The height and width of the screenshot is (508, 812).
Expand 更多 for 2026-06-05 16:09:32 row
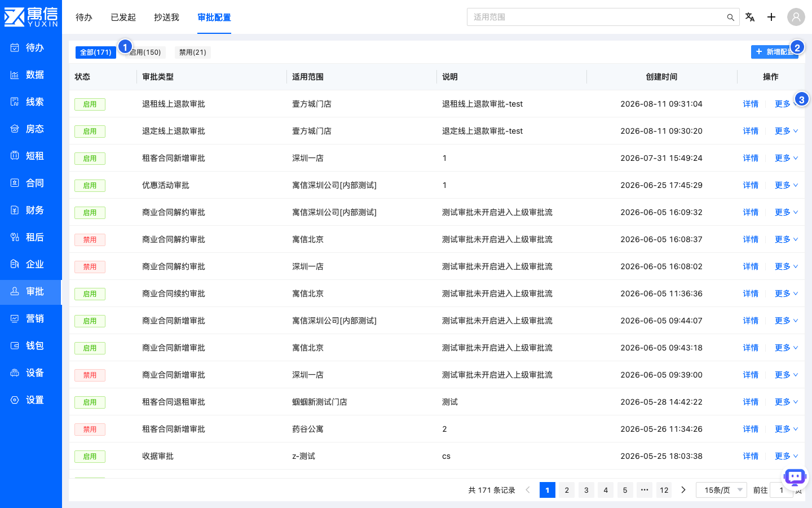tap(786, 212)
